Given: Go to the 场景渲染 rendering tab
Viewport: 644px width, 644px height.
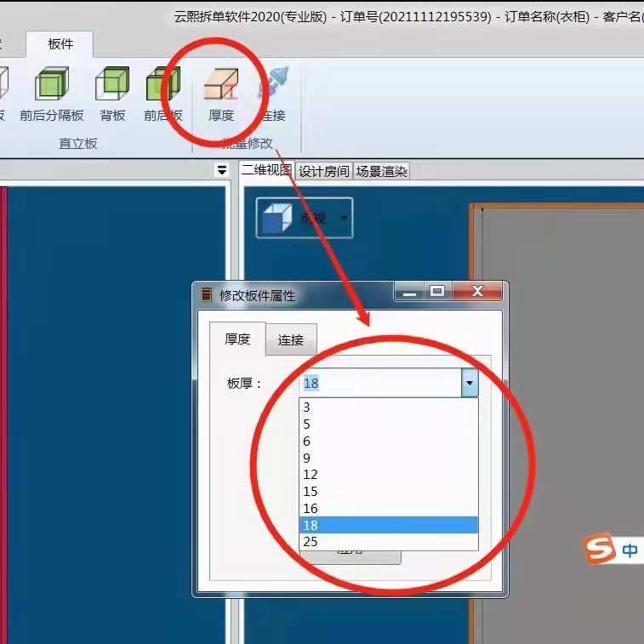Looking at the screenshot, I should (x=381, y=171).
